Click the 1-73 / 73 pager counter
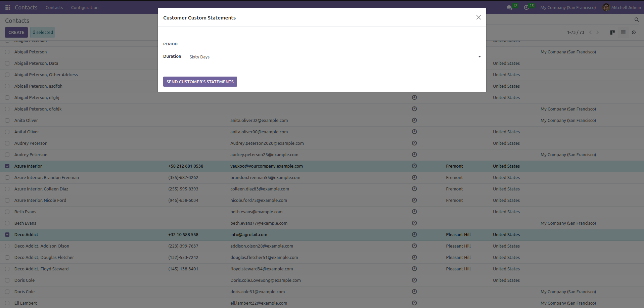Viewport: 644px width, 308px height. click(576, 33)
